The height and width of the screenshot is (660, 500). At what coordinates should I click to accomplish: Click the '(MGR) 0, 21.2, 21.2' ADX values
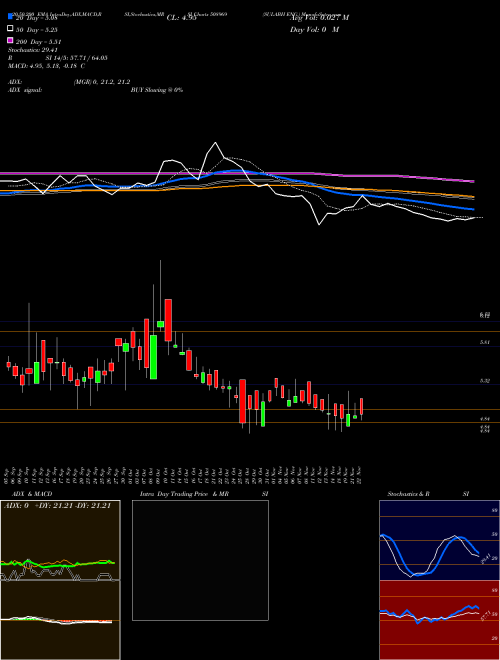[x=102, y=82]
